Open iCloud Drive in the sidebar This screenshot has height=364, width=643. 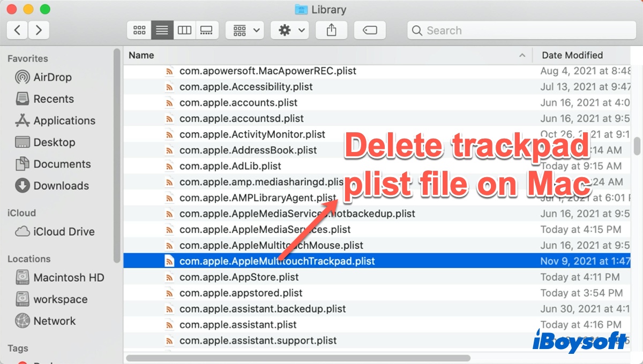(63, 232)
